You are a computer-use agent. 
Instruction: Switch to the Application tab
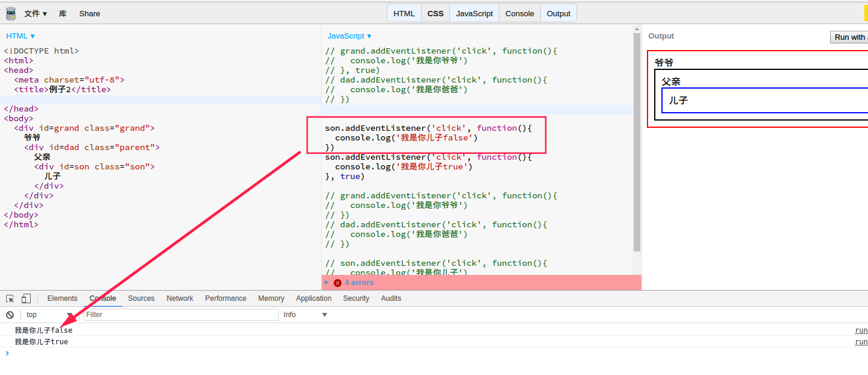point(314,298)
